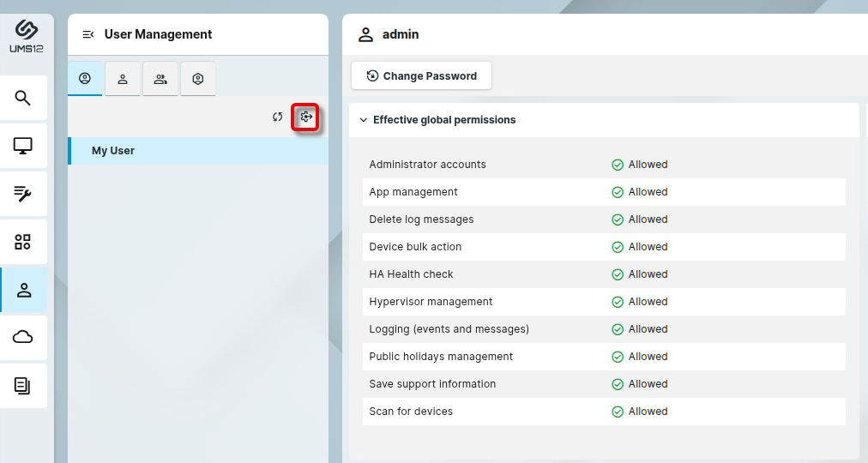
Task: Switch to the user groups tab
Action: (160, 79)
